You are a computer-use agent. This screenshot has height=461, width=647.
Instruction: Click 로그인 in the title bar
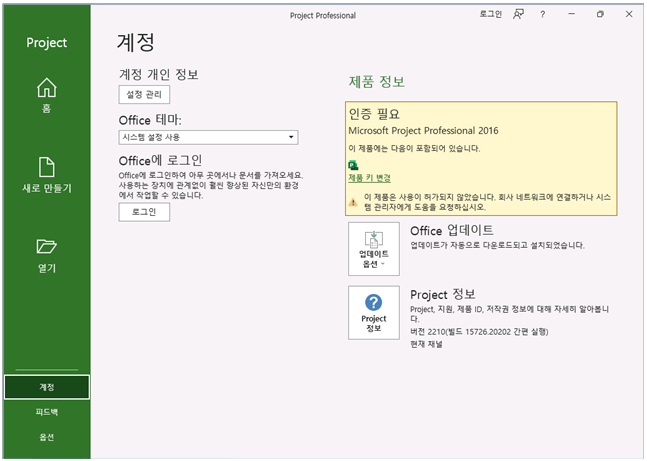click(490, 14)
